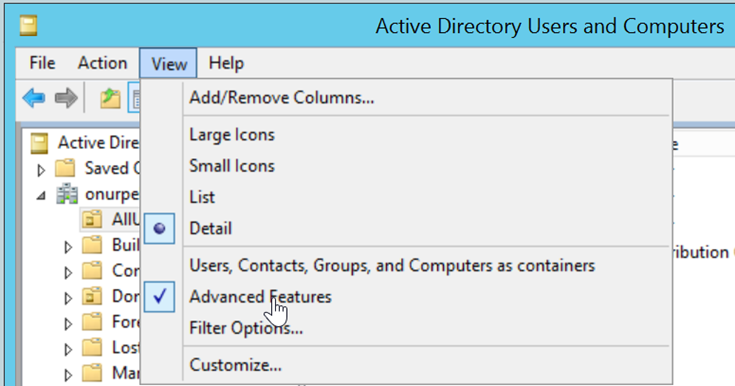Expand the Cor tree node
This screenshot has height=386, width=735.
pos(68,272)
